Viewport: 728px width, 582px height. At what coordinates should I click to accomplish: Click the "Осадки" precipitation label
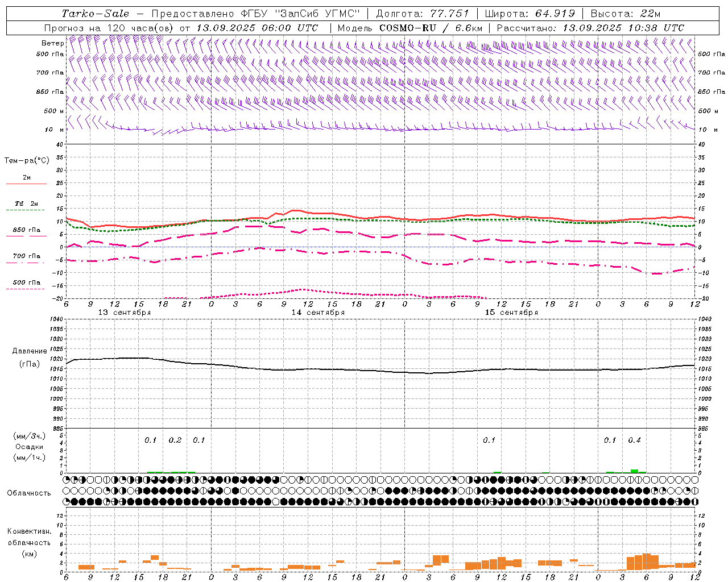[x=30, y=447]
